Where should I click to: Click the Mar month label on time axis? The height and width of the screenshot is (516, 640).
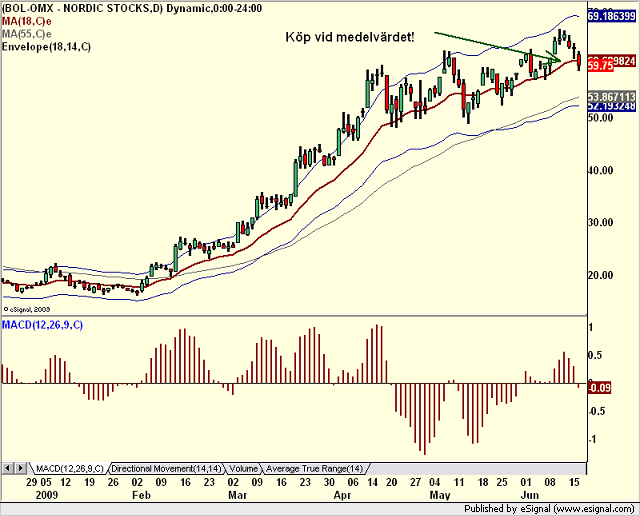coord(238,495)
